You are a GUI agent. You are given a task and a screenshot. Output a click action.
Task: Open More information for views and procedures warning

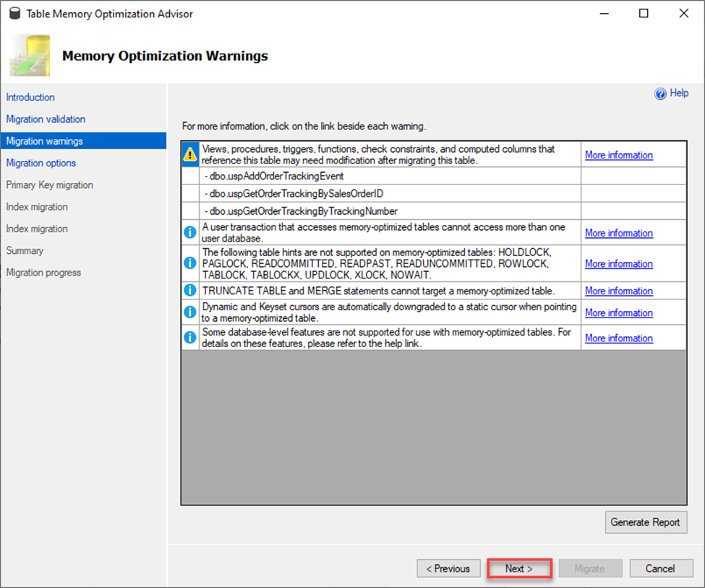pyautogui.click(x=619, y=155)
